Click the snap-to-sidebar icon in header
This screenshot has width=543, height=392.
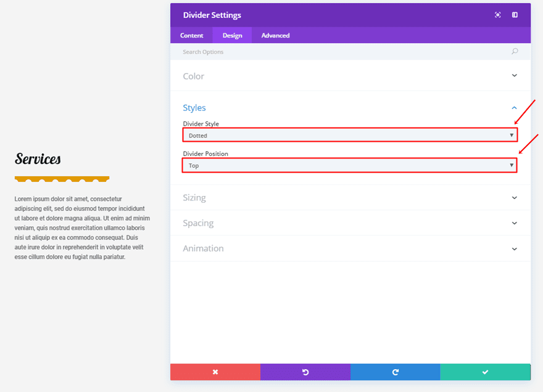pos(515,15)
